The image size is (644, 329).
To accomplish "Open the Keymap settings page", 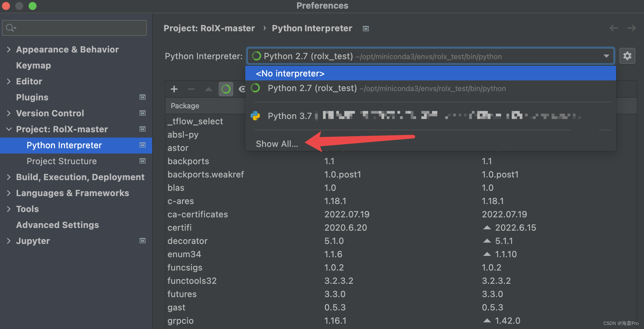I will click(x=34, y=65).
